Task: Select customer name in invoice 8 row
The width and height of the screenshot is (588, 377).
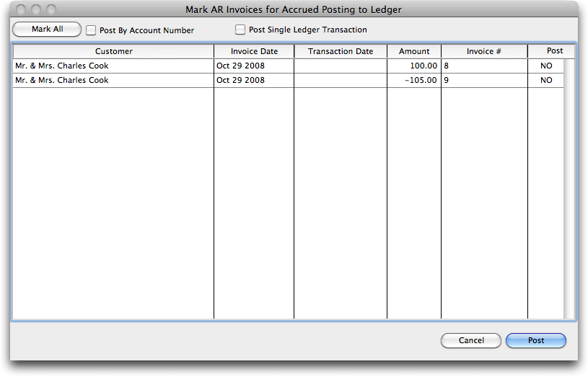Action: tap(62, 66)
